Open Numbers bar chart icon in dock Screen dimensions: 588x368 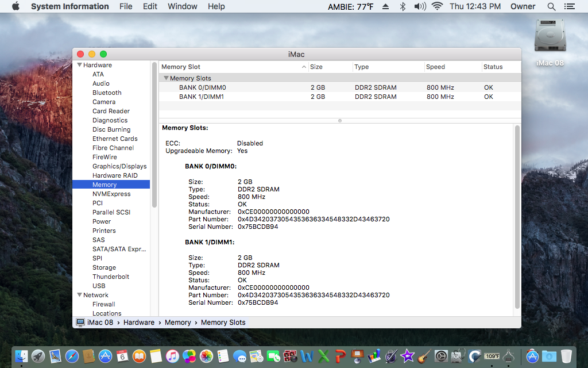(x=374, y=356)
